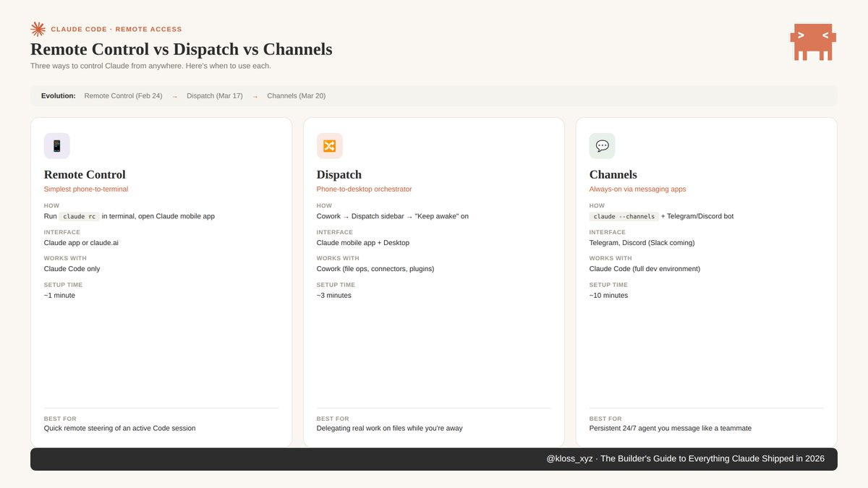Open the Remote Control card heading
Screen dimensions: 868x488
click(x=85, y=175)
